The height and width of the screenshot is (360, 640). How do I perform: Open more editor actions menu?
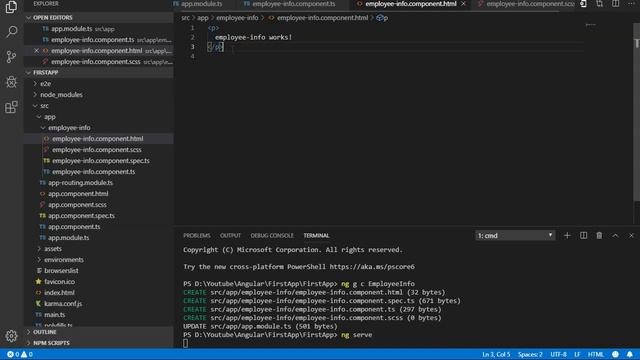point(631,4)
